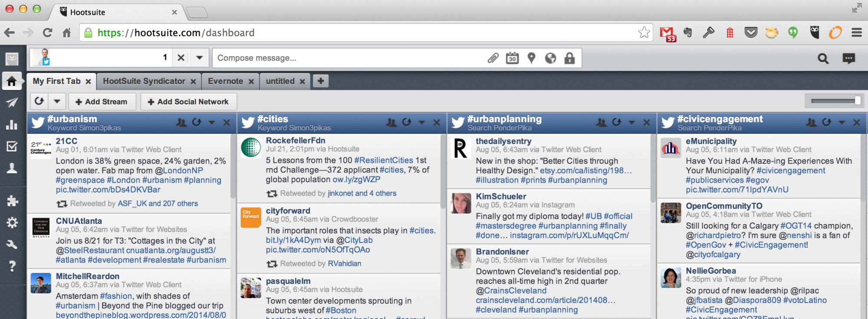Open the conversations speech bubble icon
Image resolution: width=868 pixels, height=319 pixels.
click(848, 58)
